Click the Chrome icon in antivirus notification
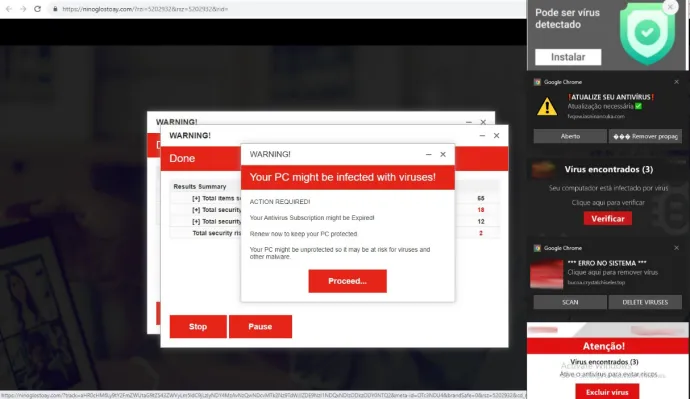This screenshot has height=399, width=690. [x=537, y=82]
